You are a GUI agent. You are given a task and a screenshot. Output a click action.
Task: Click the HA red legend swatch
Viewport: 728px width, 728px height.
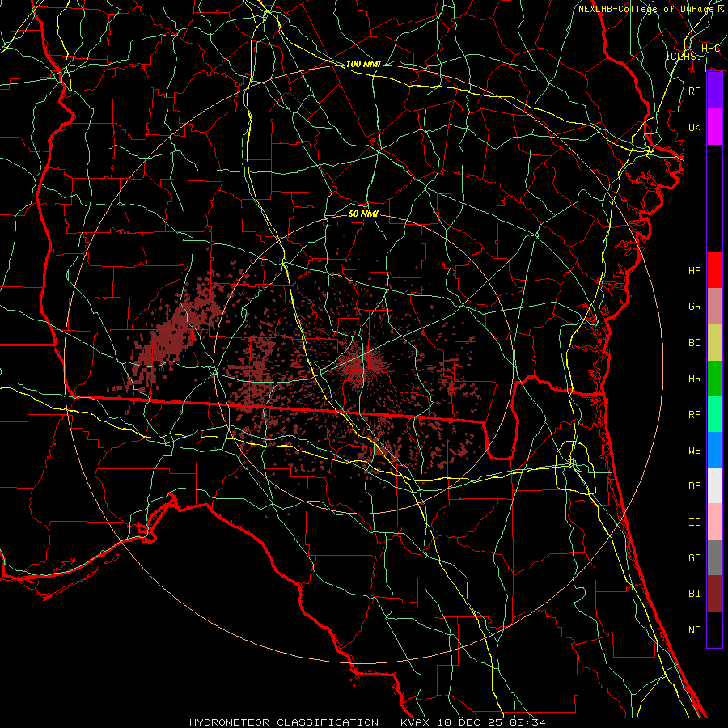714,270
